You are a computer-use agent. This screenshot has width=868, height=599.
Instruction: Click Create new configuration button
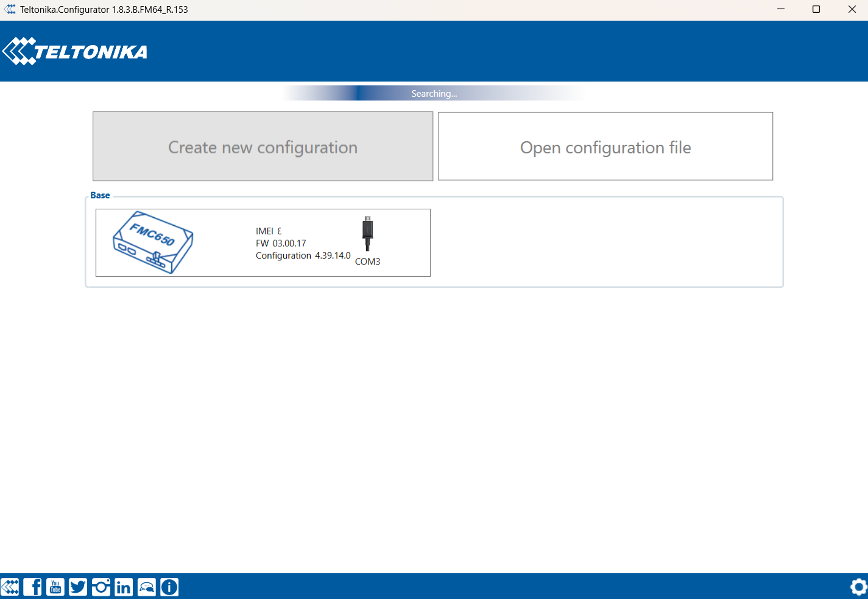pyautogui.click(x=263, y=146)
